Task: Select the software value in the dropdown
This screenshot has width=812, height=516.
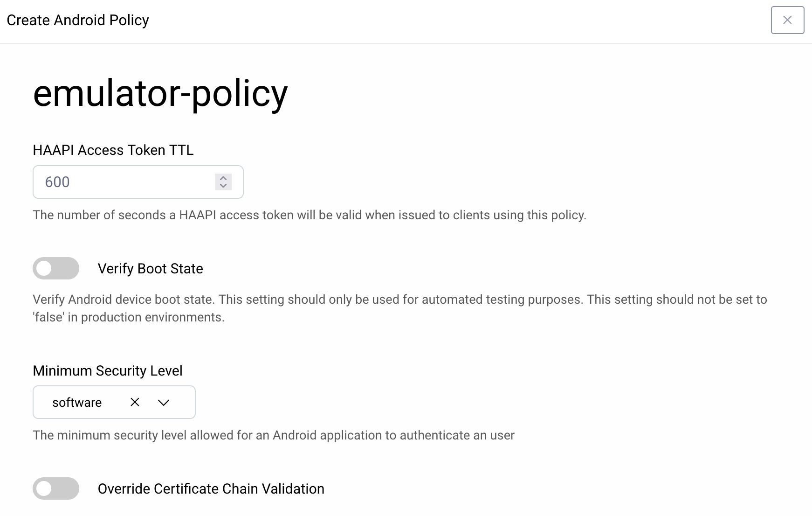Action: [77, 402]
